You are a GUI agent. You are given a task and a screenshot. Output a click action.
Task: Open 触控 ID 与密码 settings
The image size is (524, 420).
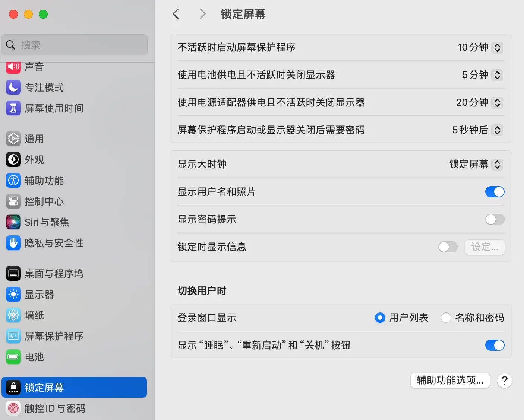click(54, 408)
